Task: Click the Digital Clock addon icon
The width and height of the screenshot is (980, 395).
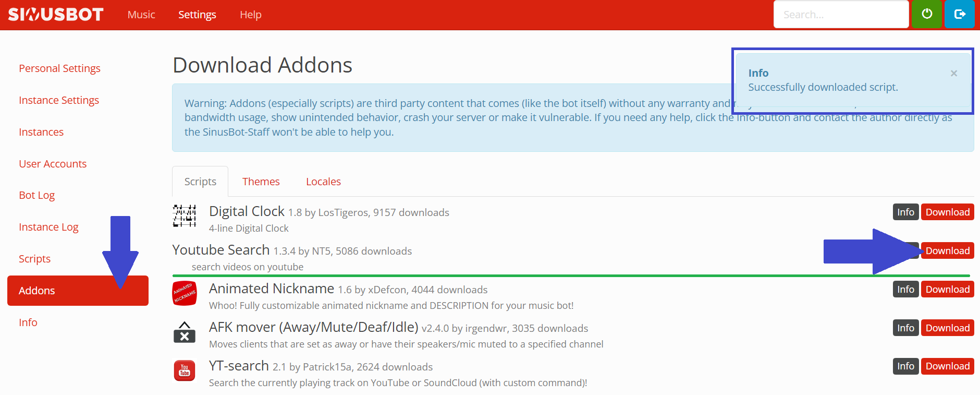Action: [x=184, y=216]
